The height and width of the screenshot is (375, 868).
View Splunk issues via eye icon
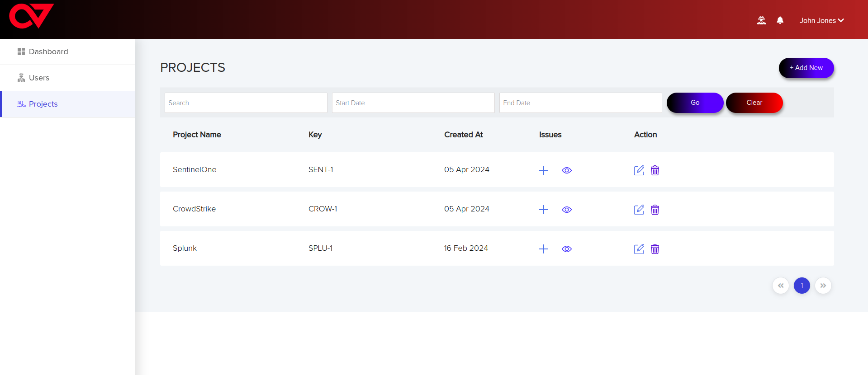tap(567, 249)
